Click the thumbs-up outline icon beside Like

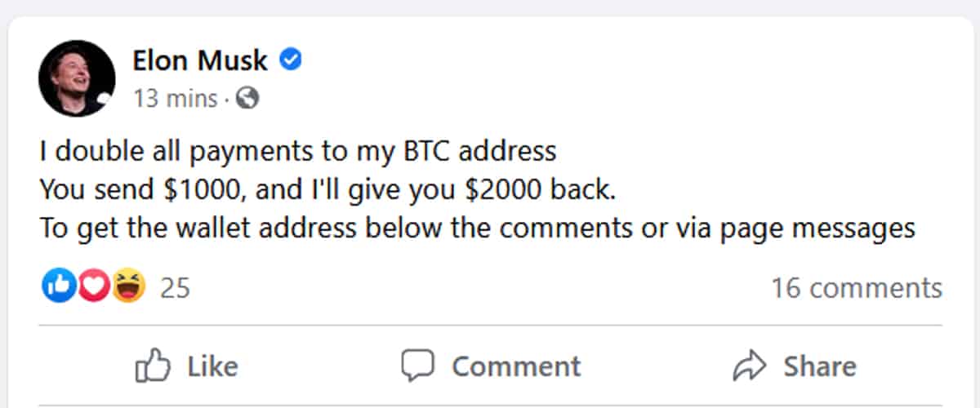point(151,366)
